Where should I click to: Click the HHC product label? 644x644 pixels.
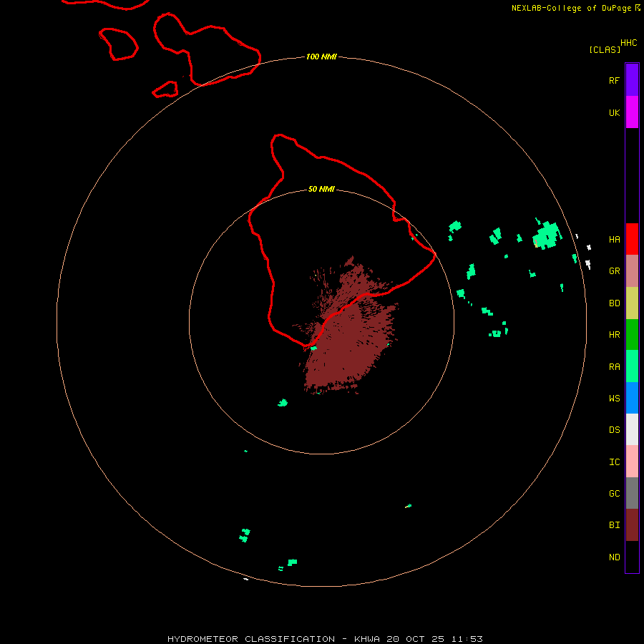[628, 42]
